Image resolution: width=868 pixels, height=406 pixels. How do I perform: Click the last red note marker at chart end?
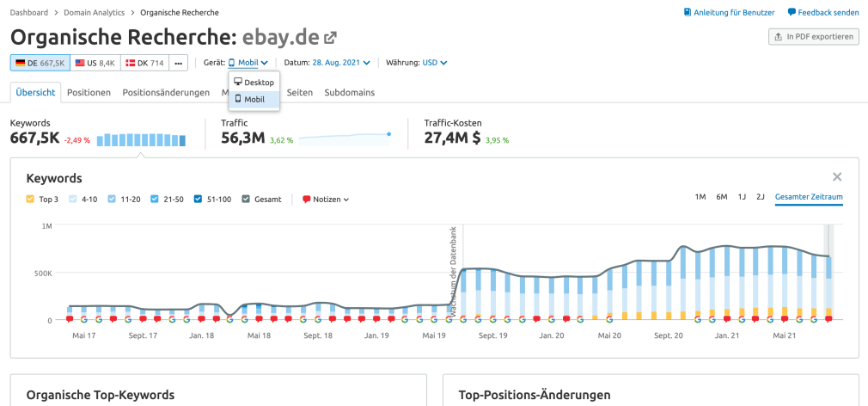828,319
